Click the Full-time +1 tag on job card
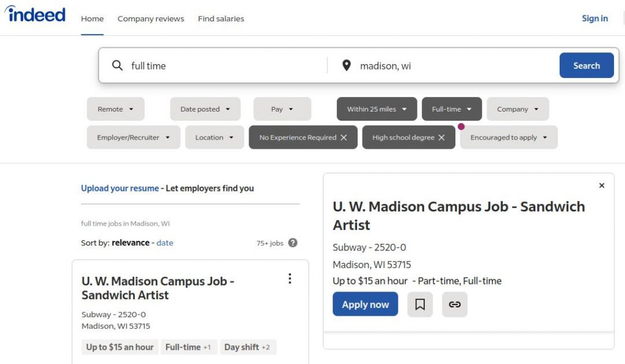Image resolution: width=625 pixels, height=364 pixels. (188, 347)
